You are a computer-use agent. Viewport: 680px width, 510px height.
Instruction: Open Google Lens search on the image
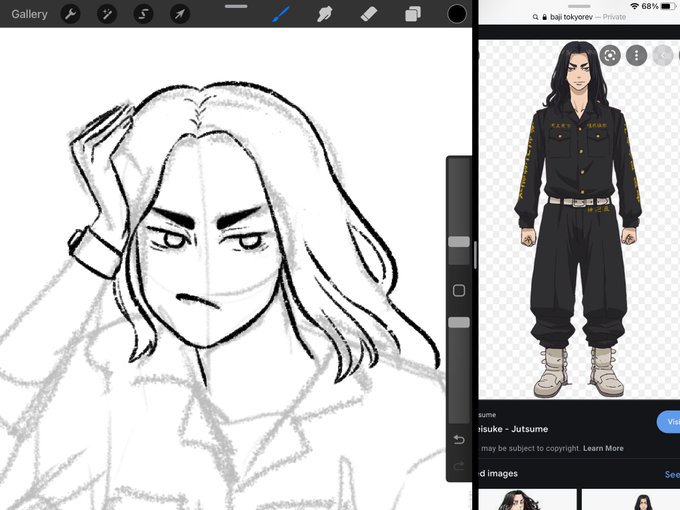(610, 56)
